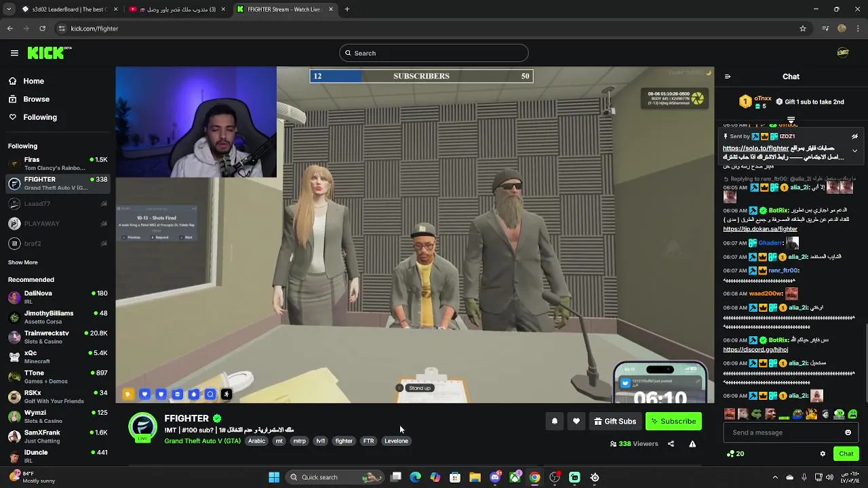The width and height of the screenshot is (868, 488).
Task: Open Windows Start menu
Action: pyautogui.click(x=274, y=477)
